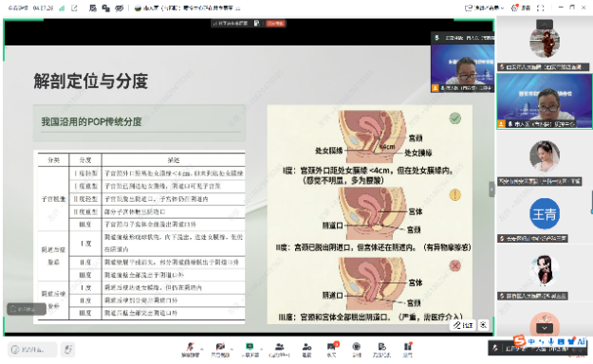Viewport: 593px width, 364px height.
Task: Click the red button in the sharing bar
Action: click(275, 24)
